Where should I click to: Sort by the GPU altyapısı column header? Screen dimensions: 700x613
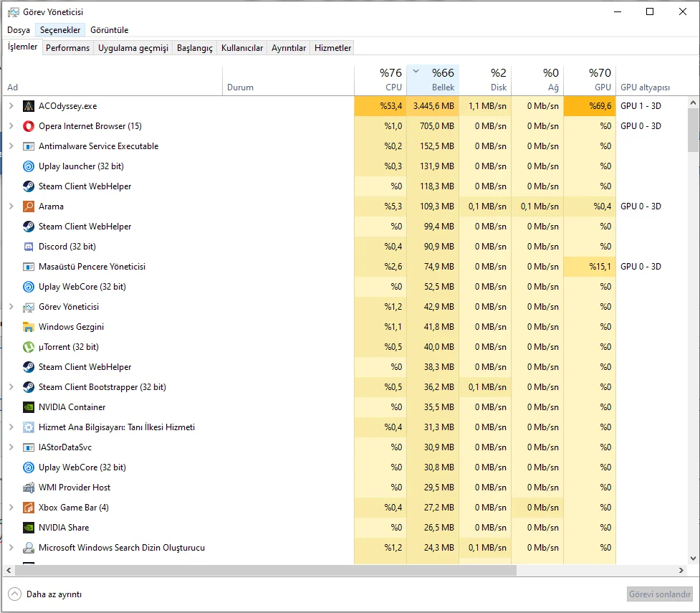pyautogui.click(x=653, y=80)
